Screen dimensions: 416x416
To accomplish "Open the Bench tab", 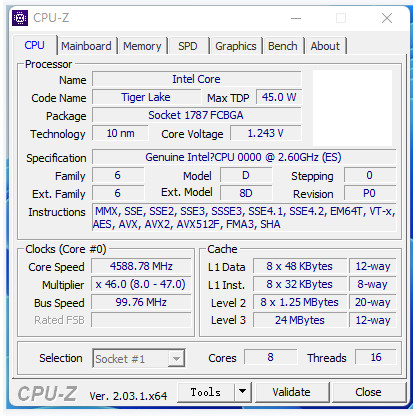I will point(283,46).
